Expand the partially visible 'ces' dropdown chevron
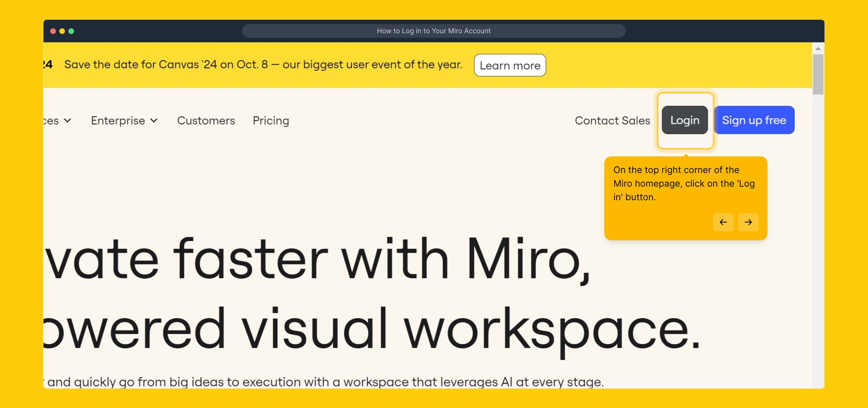The width and height of the screenshot is (868, 408). click(68, 121)
